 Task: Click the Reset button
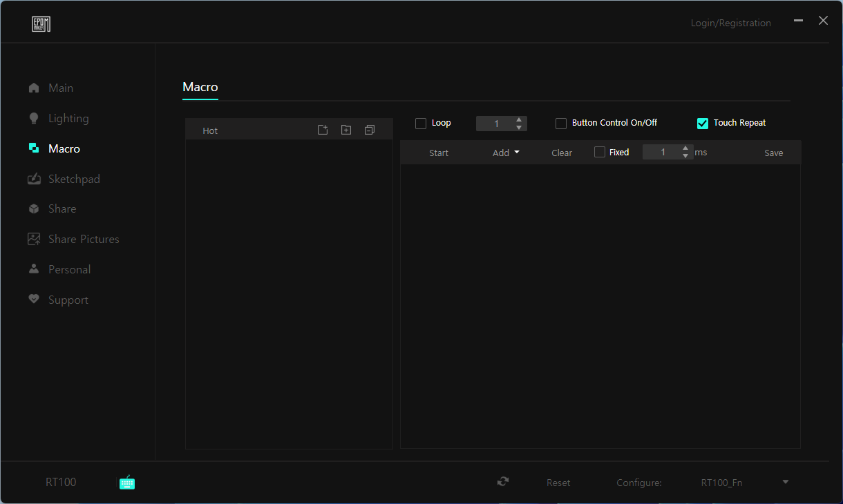click(x=558, y=483)
